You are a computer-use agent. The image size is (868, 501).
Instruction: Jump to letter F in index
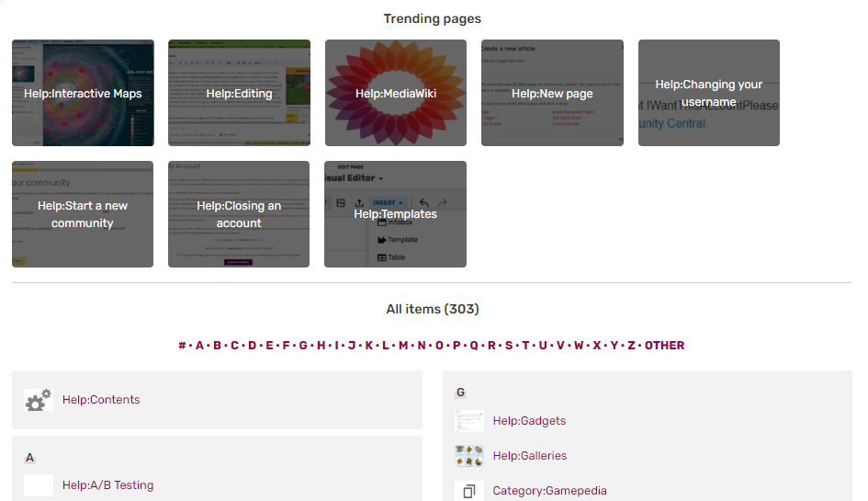click(287, 346)
